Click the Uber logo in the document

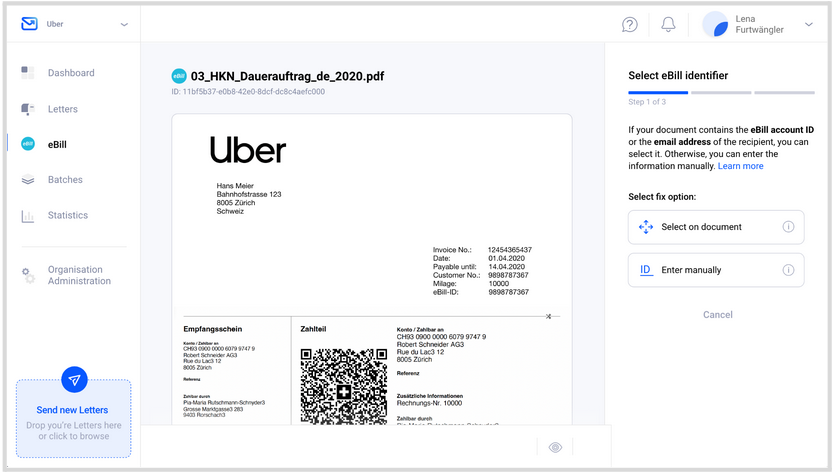coord(248,149)
